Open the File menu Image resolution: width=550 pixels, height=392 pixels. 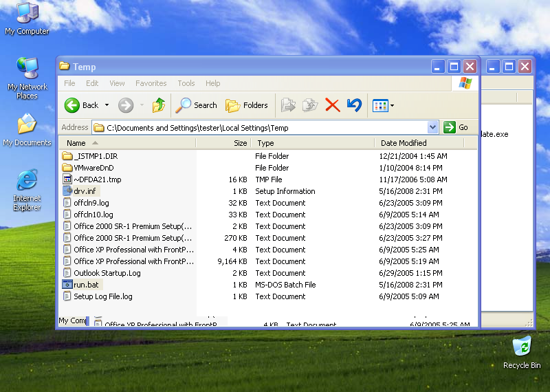[x=69, y=83]
